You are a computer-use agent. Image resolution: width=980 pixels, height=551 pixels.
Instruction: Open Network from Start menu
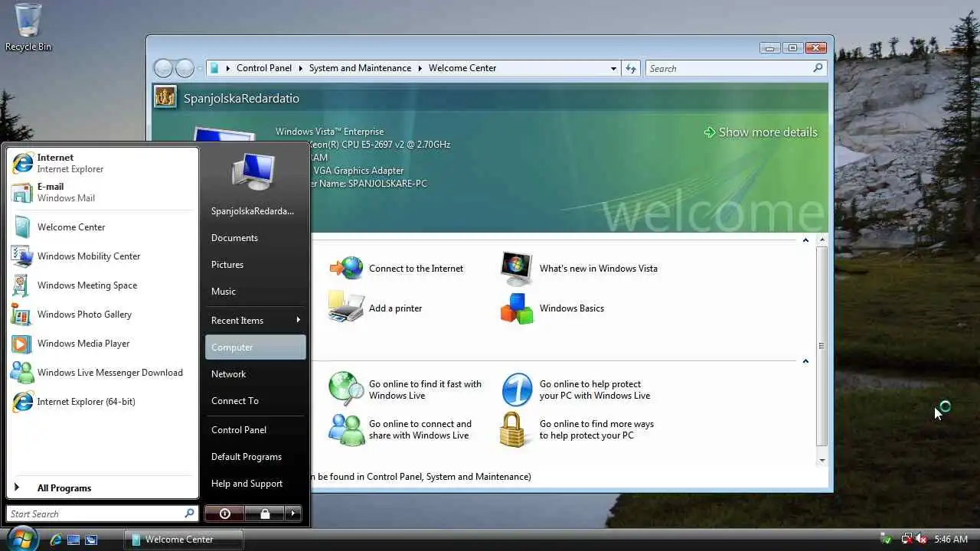[256, 373]
